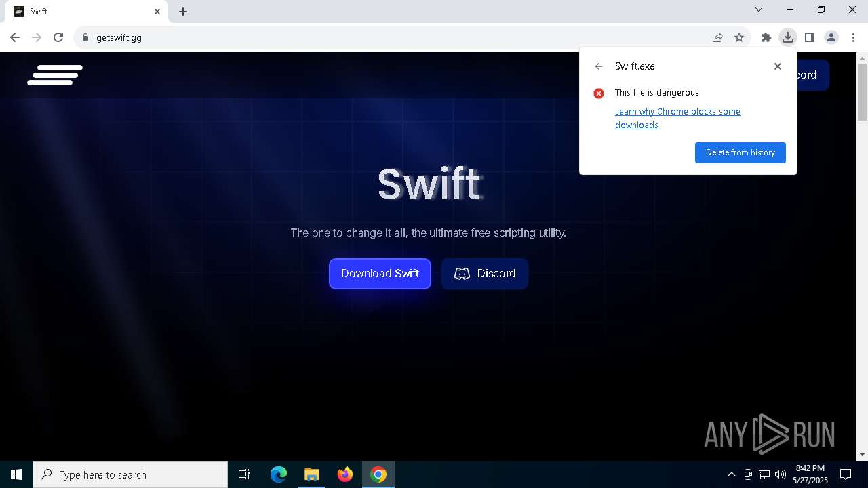Click the scrollbar down arrow
868x488 pixels.
[x=862, y=455]
